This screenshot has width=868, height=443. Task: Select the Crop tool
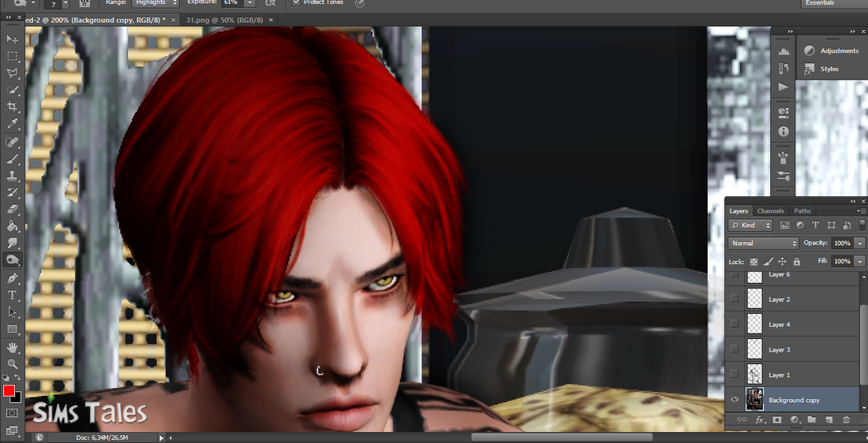click(12, 106)
